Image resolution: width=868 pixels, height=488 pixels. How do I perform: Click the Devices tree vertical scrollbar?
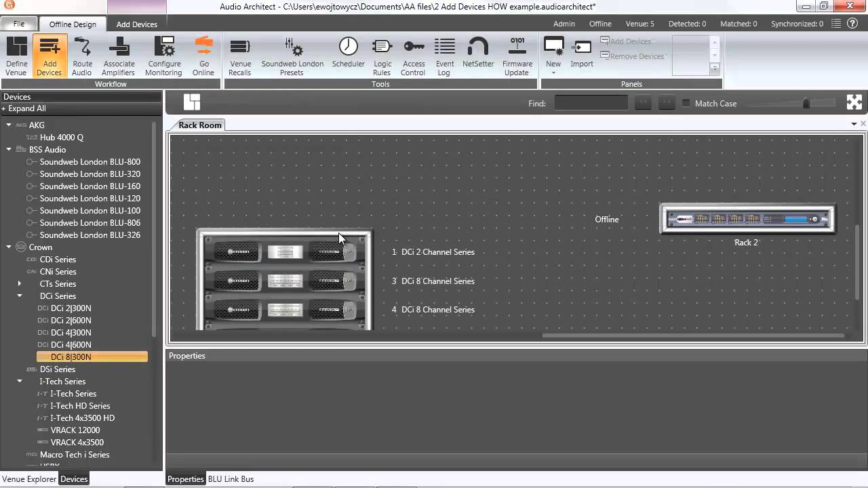click(154, 230)
